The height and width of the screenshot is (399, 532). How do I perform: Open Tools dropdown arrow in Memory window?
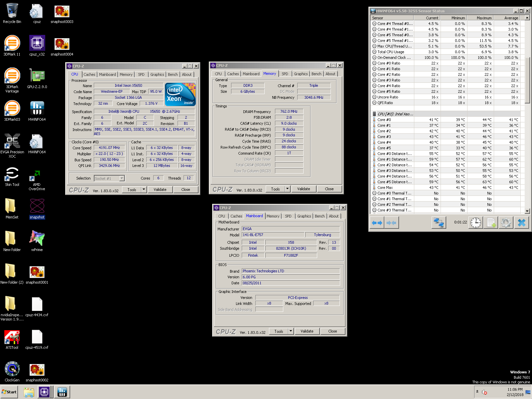coord(287,189)
